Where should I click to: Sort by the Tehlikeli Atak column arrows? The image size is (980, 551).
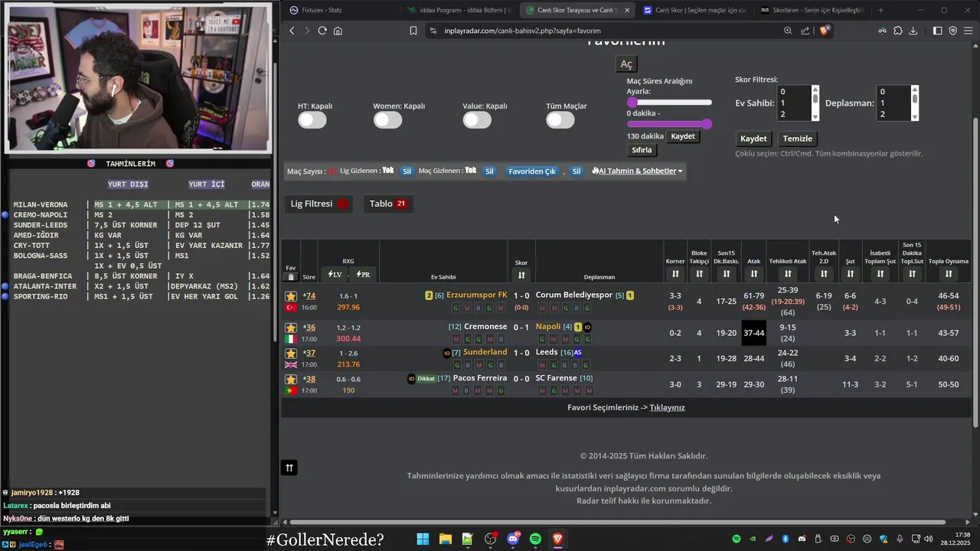(788, 274)
